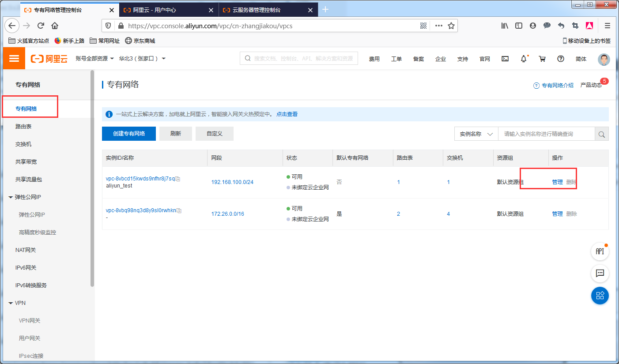Open the feedback icon on the right edge
Image resolution: width=619 pixels, height=364 pixels.
click(600, 274)
